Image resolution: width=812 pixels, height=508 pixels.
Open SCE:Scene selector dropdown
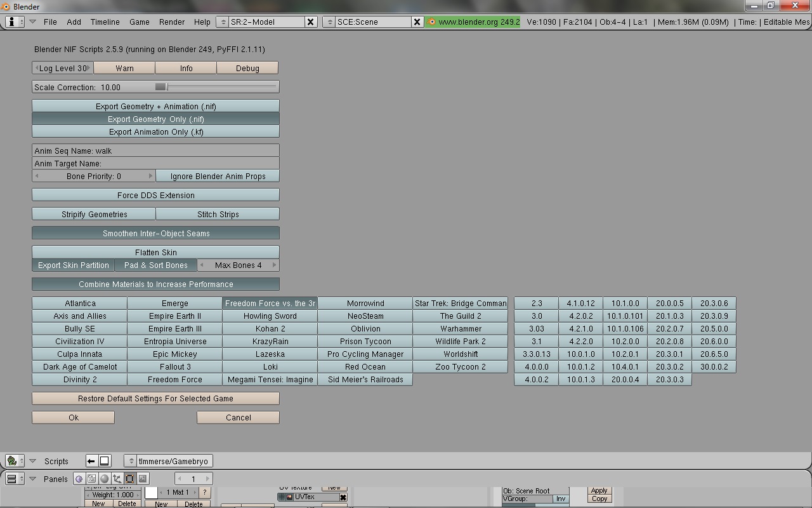(x=329, y=22)
